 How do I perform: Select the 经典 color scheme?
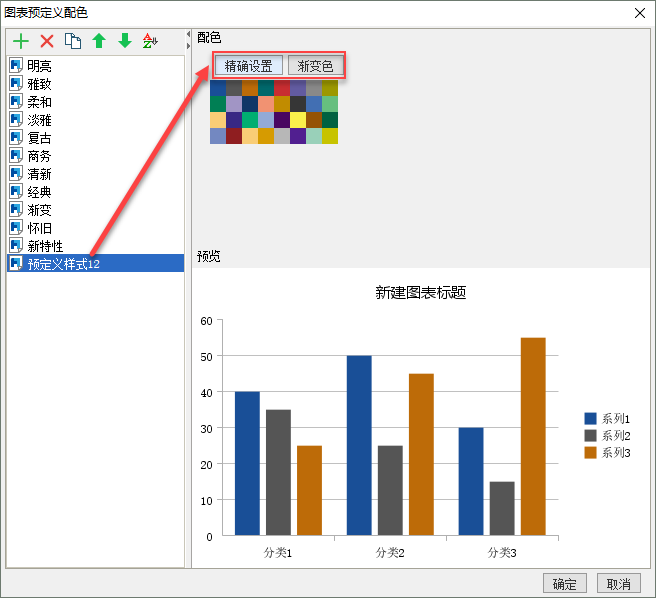point(95,192)
